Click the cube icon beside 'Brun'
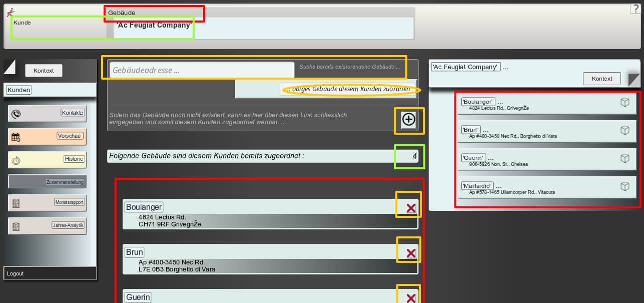 624,130
